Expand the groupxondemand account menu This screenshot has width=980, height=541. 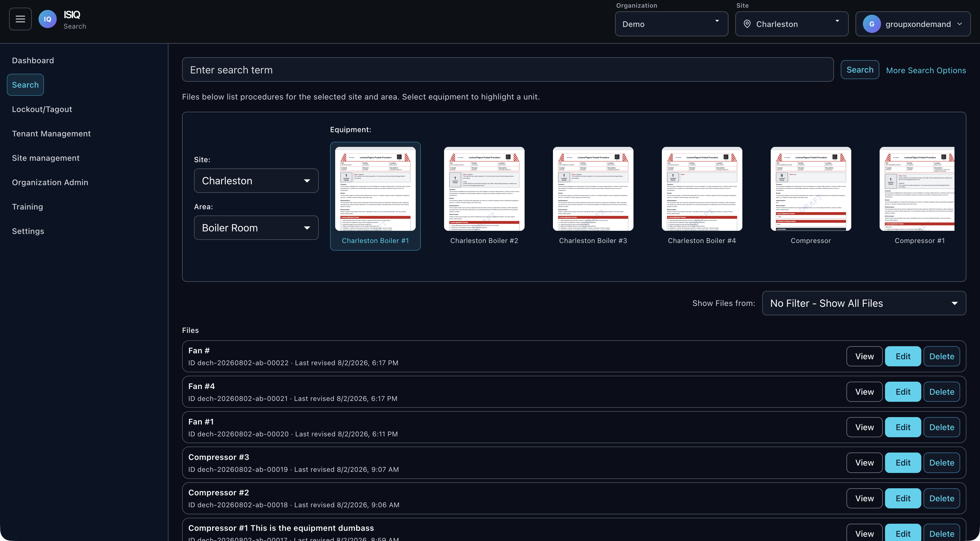[x=913, y=24]
